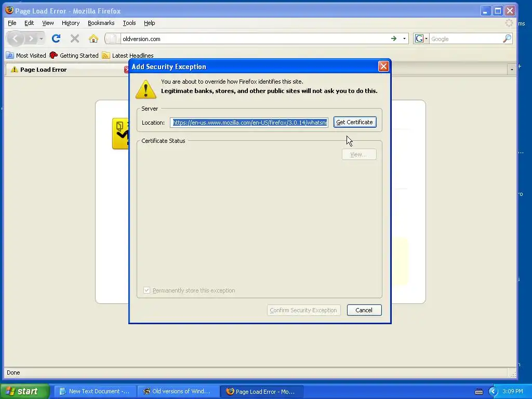Open the list all tabs dropdown

click(x=512, y=70)
